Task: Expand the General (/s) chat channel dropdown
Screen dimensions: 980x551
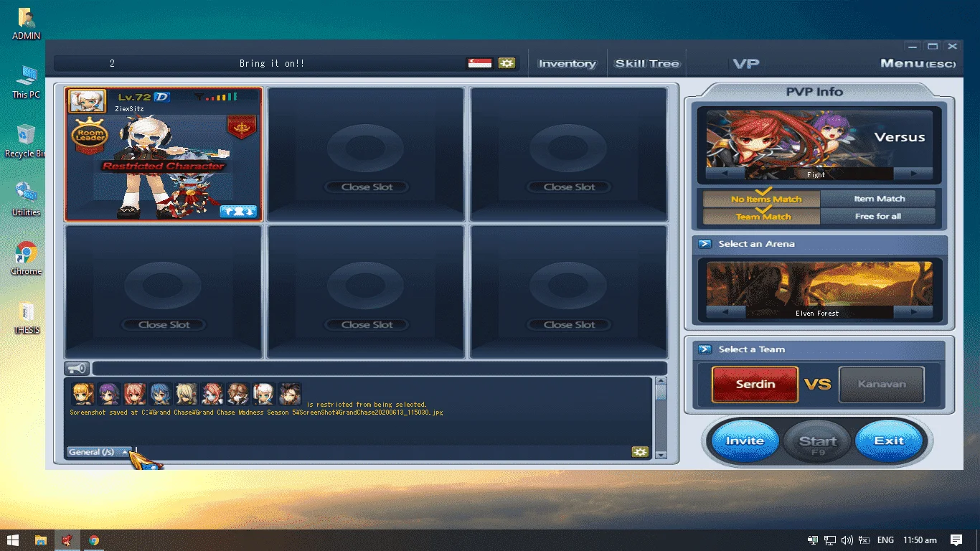Action: [100, 452]
